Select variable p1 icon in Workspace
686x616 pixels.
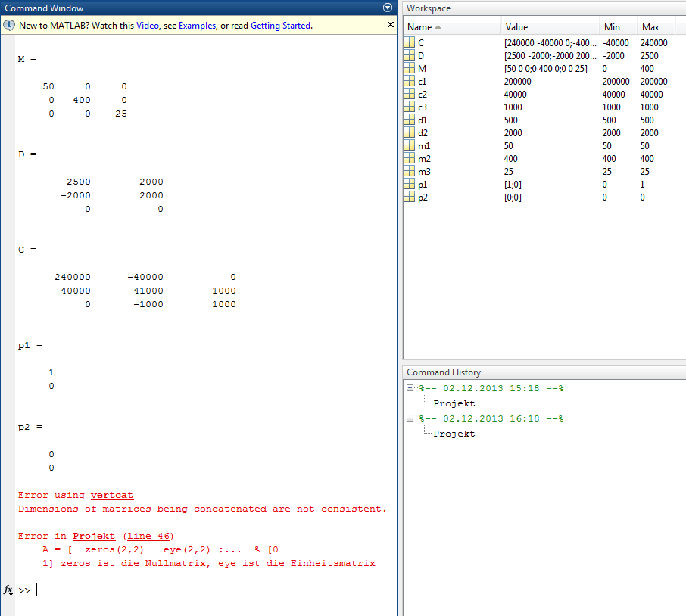[410, 185]
